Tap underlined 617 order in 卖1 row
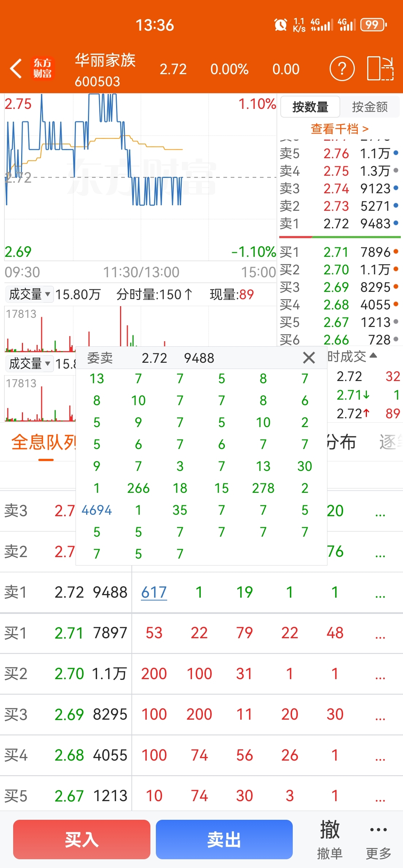 click(x=154, y=592)
